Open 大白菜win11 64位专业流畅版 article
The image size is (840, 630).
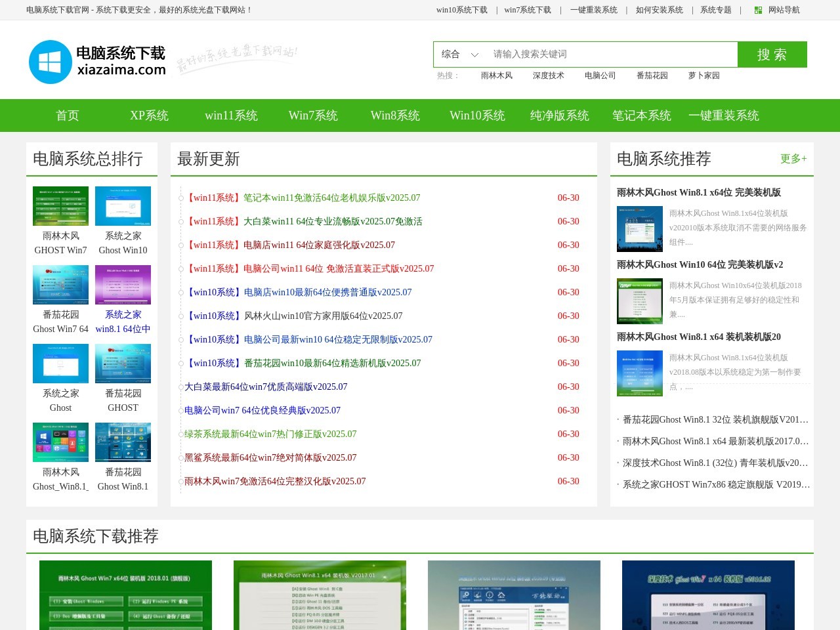[x=333, y=221]
